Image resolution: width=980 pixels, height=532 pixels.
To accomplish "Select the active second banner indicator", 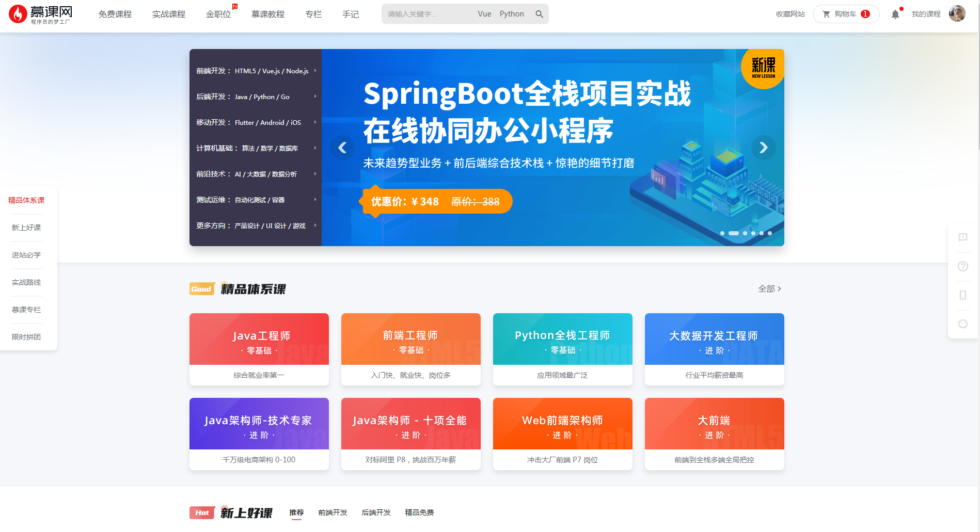I will point(734,233).
